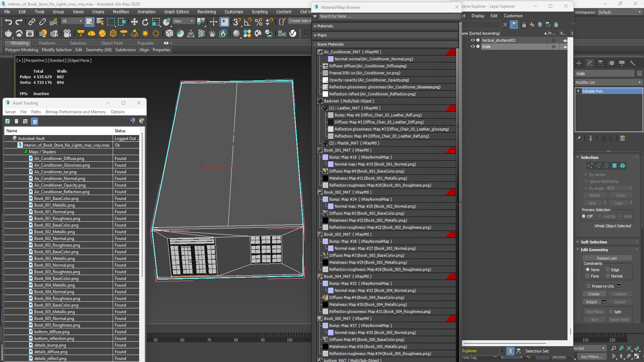Hide the Vertical_shutters002 object via eye icon
Image resolution: width=644 pixels, height=362 pixels.
[473, 40]
